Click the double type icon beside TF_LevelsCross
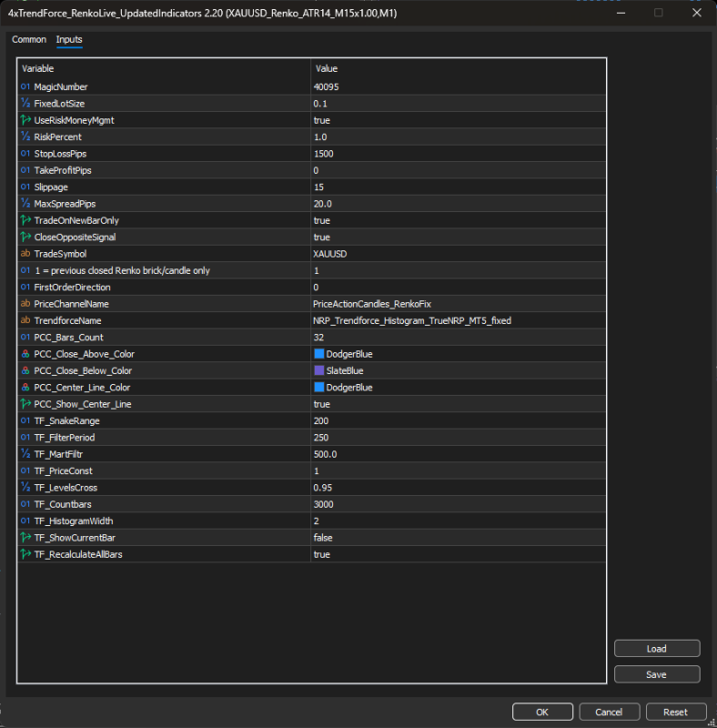The width and height of the screenshot is (717, 728). (x=25, y=488)
